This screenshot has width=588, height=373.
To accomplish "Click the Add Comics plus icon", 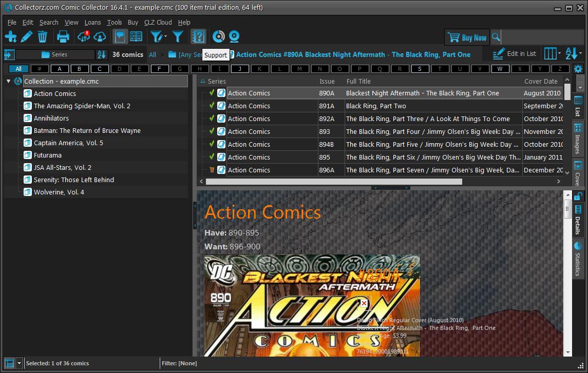I will 11,36.
